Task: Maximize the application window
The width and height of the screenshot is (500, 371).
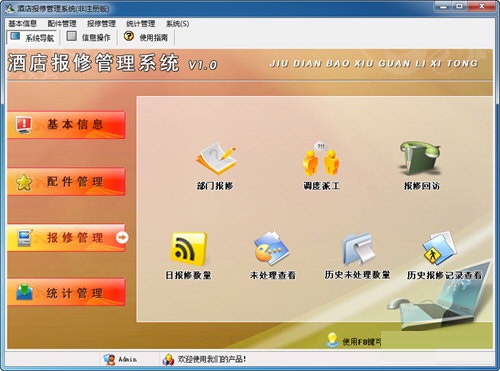Action: point(460,6)
